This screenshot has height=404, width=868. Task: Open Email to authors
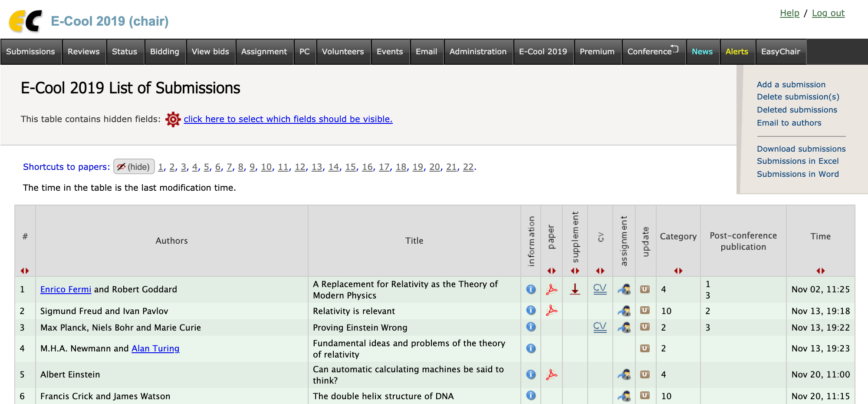point(789,123)
